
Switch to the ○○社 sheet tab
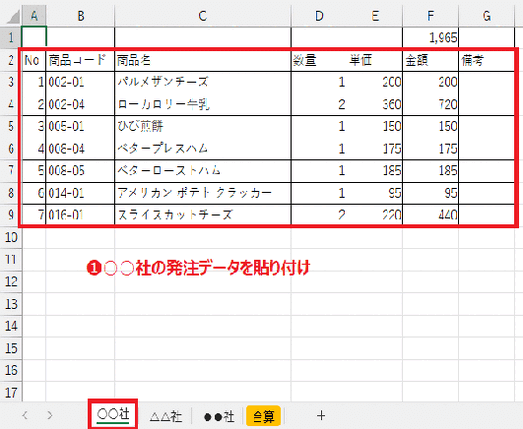[113, 414]
